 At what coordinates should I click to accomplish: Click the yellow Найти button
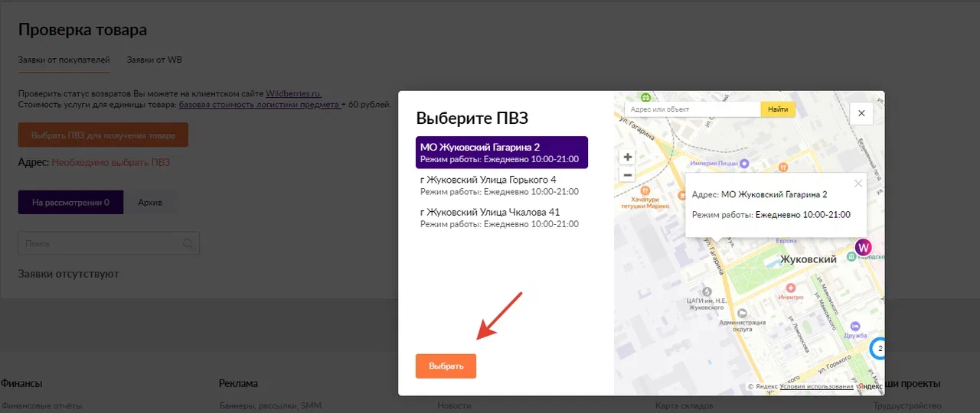point(778,109)
